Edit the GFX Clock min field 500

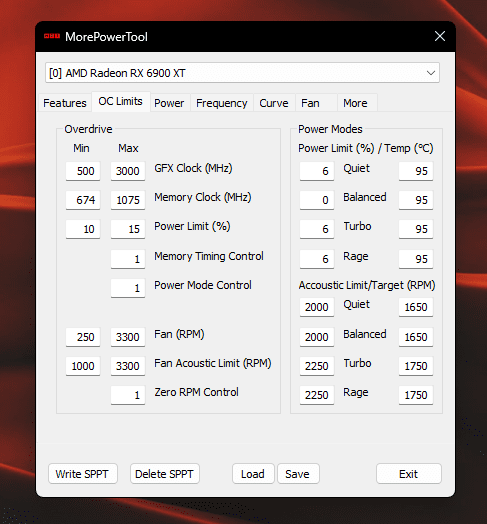(83, 171)
